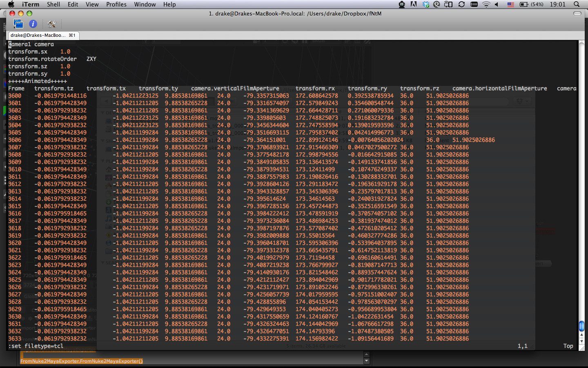Click frame number 3615
The width and height of the screenshot is (588, 368).
15,206
